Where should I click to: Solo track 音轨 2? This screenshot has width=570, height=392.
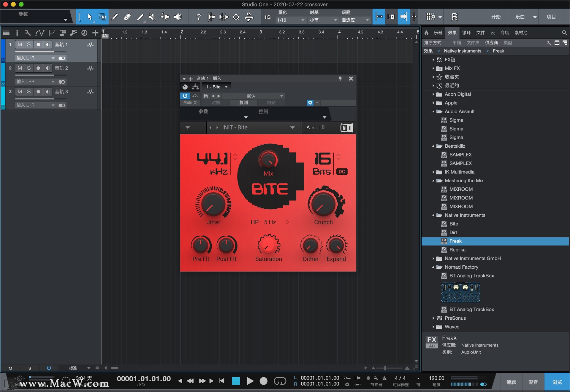coord(29,68)
